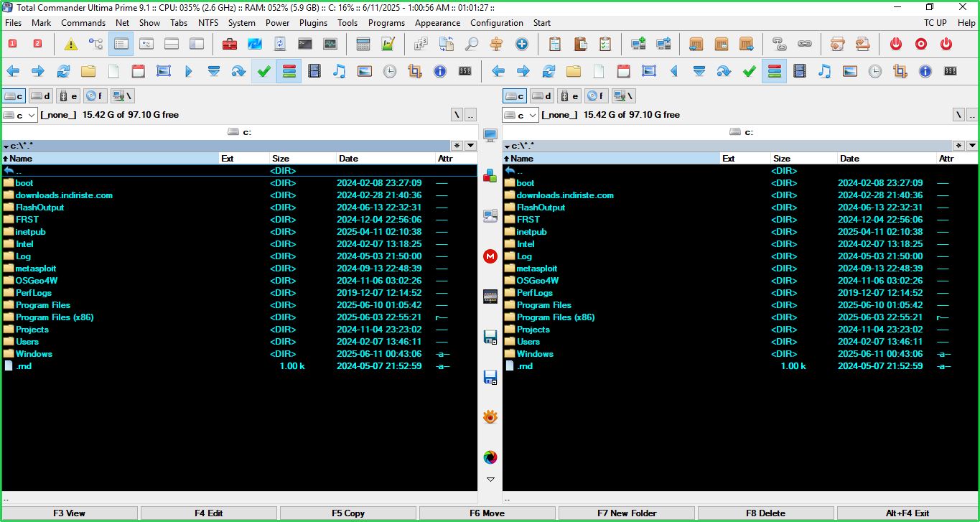
Task: Open the Plugins menu
Action: point(313,22)
